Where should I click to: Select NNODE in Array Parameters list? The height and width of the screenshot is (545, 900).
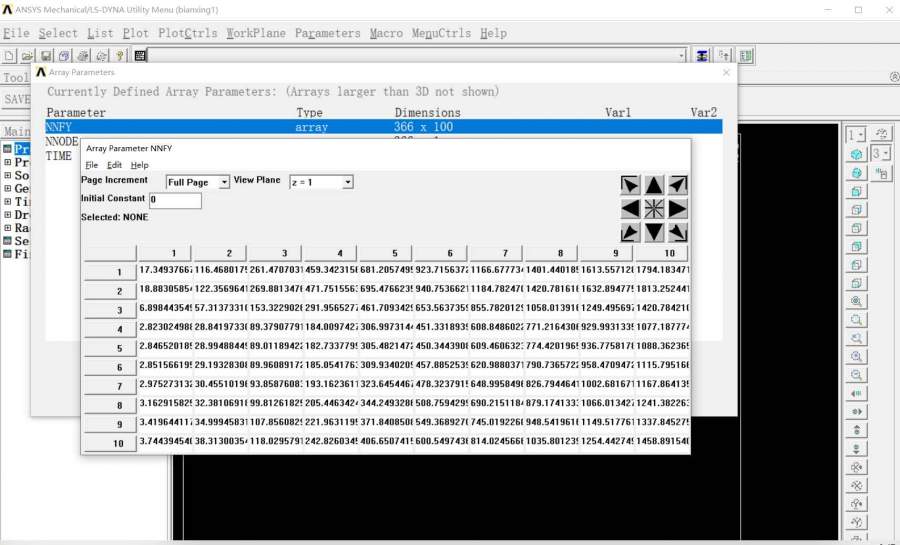(x=61, y=141)
